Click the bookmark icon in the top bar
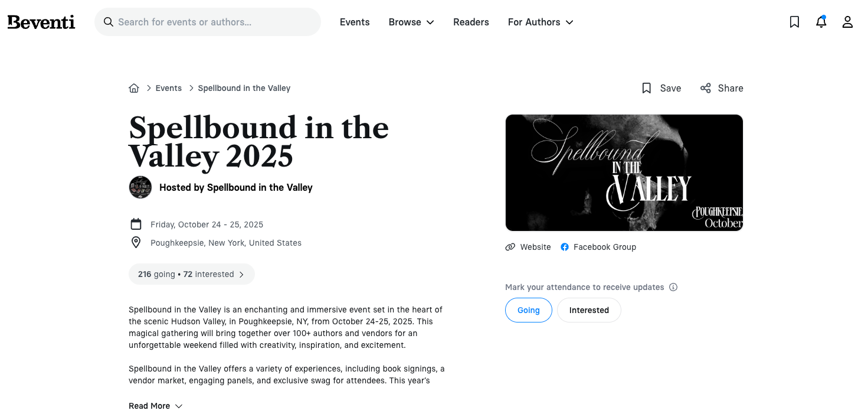 794,22
